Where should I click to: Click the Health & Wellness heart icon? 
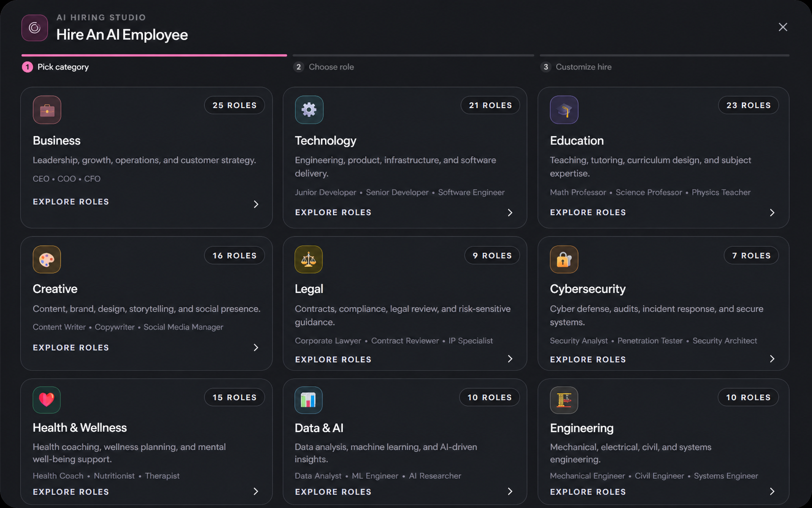click(47, 399)
